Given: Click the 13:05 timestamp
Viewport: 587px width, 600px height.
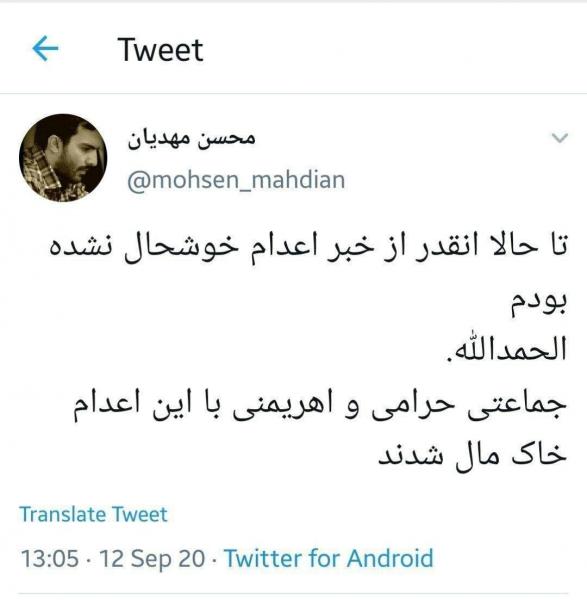Looking at the screenshot, I should pyautogui.click(x=50, y=558).
